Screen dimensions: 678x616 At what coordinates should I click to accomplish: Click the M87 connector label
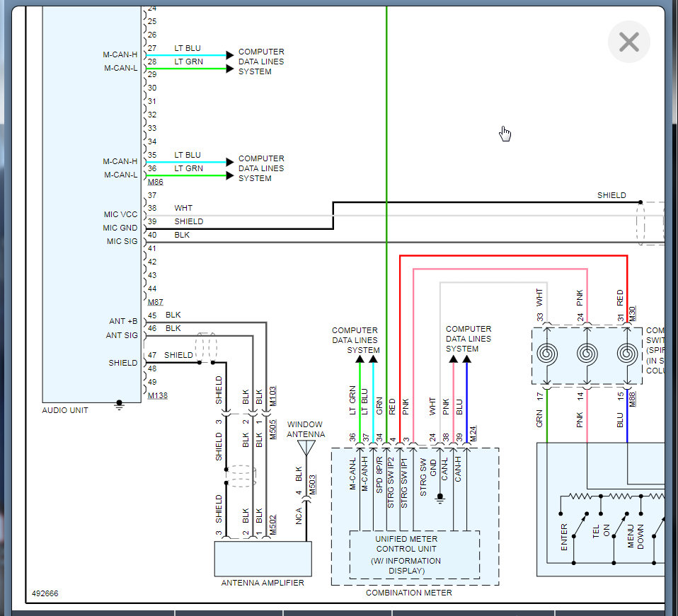click(155, 302)
